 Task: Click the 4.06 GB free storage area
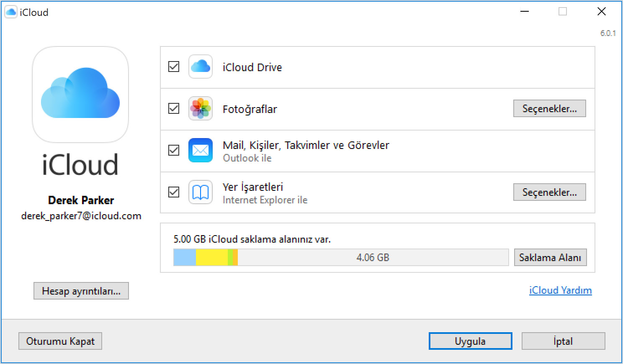click(373, 257)
